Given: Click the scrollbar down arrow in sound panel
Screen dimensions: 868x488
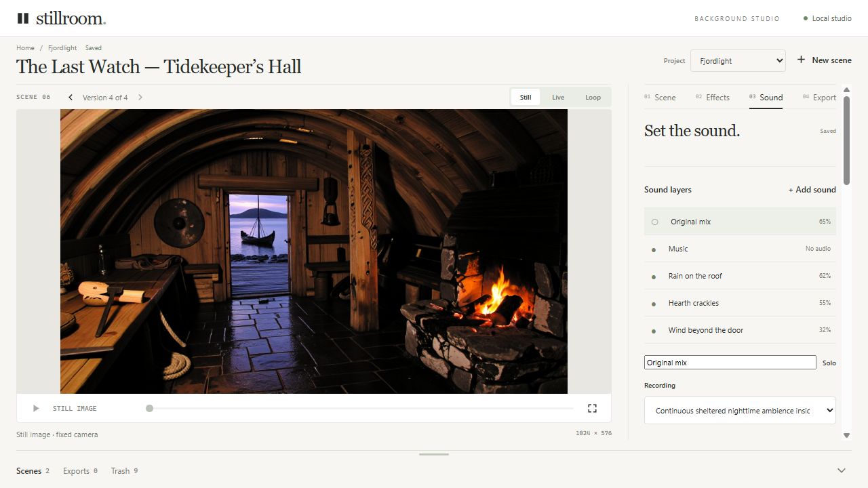Looking at the screenshot, I should tap(846, 435).
